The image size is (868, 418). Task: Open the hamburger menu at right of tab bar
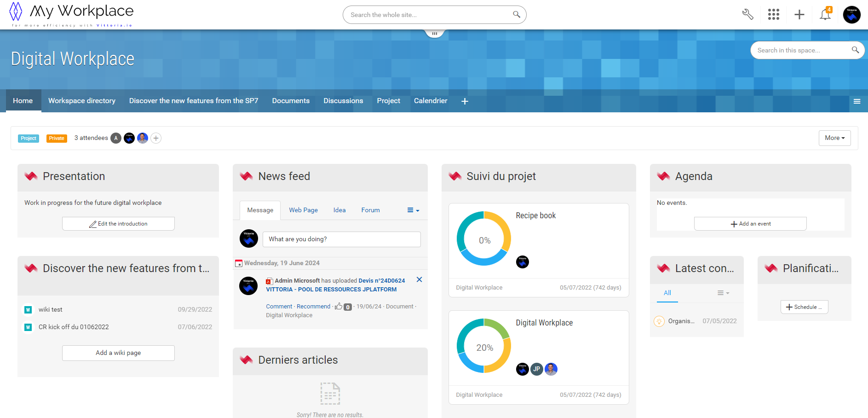857,101
